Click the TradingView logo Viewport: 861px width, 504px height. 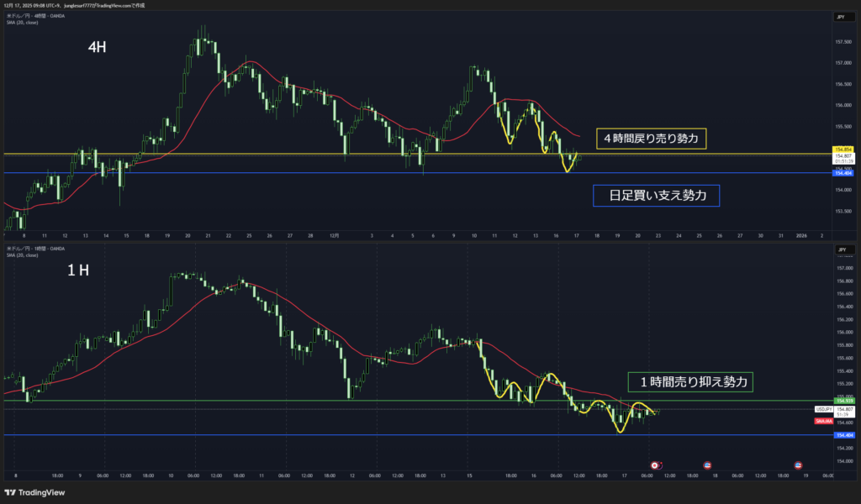tap(35, 493)
